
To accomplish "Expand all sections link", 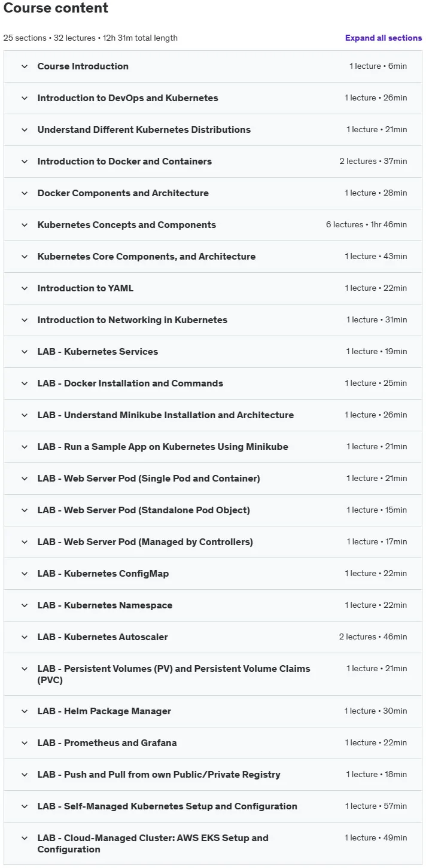I will (x=384, y=38).
